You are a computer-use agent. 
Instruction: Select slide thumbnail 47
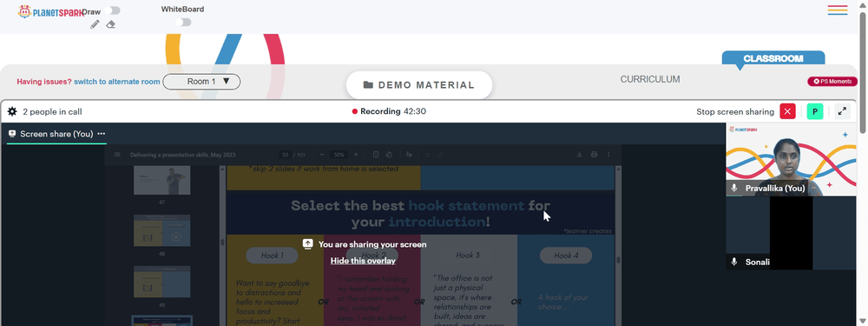point(161,180)
